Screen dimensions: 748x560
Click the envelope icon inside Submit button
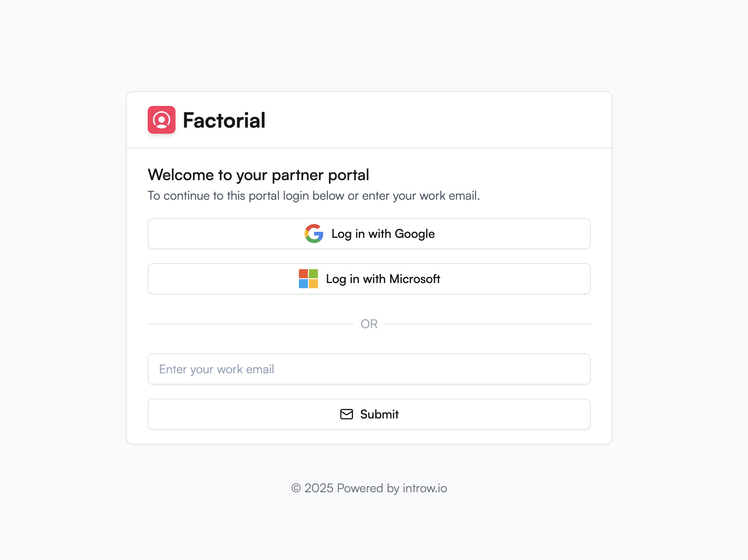(x=346, y=414)
